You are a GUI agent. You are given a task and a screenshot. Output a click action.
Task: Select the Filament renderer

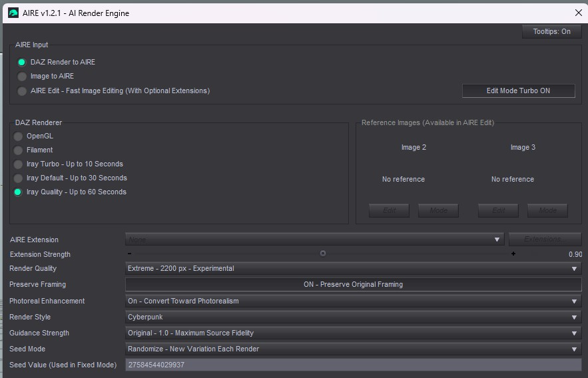[33, 150]
